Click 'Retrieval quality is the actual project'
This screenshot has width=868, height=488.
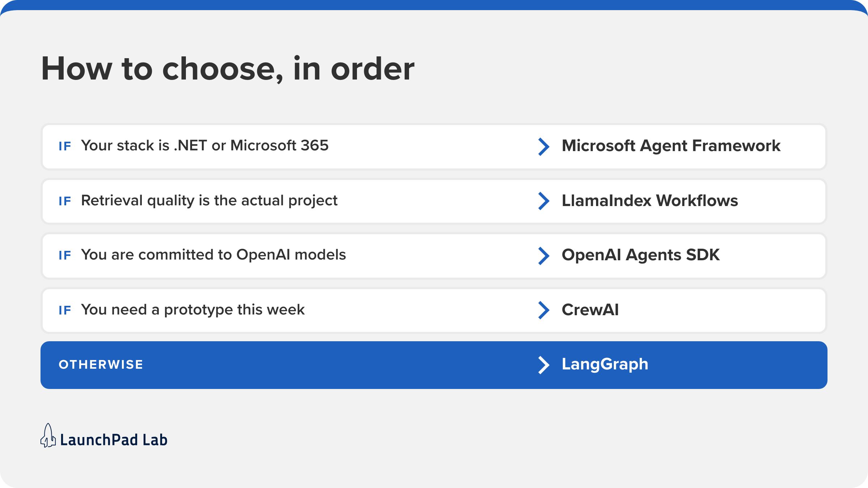click(209, 201)
